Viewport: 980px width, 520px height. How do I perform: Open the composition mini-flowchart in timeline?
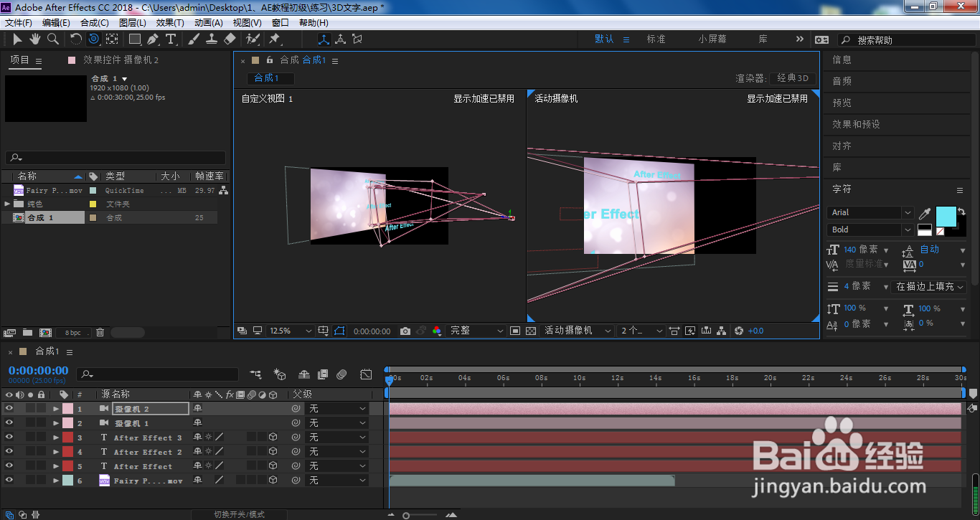pyautogui.click(x=256, y=374)
